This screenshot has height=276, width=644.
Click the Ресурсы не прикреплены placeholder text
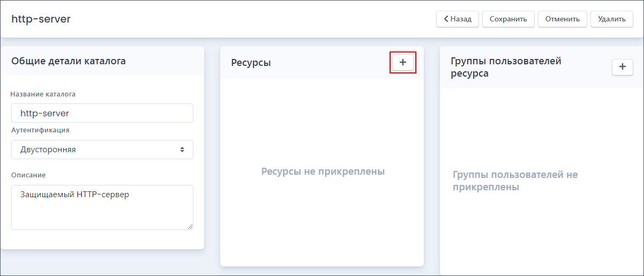coord(323,171)
